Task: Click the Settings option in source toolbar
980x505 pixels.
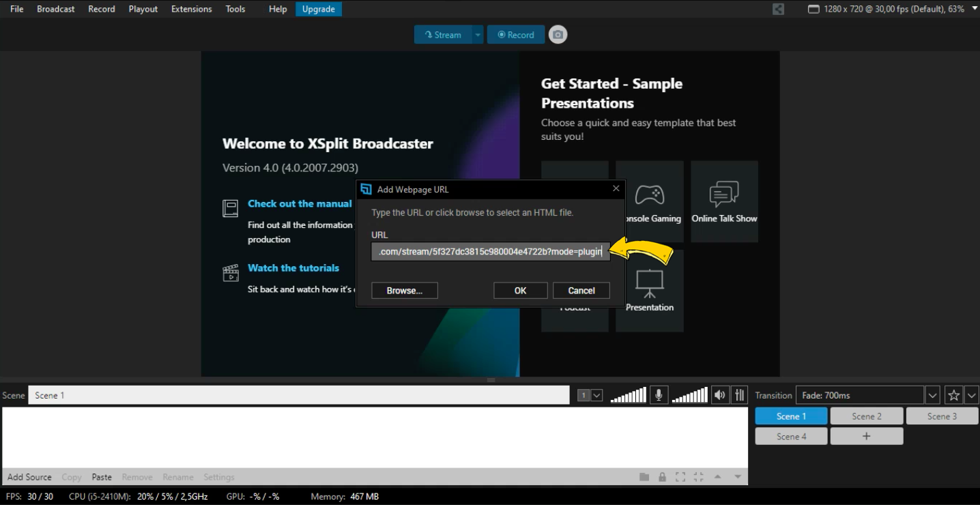Action: pyautogui.click(x=219, y=477)
